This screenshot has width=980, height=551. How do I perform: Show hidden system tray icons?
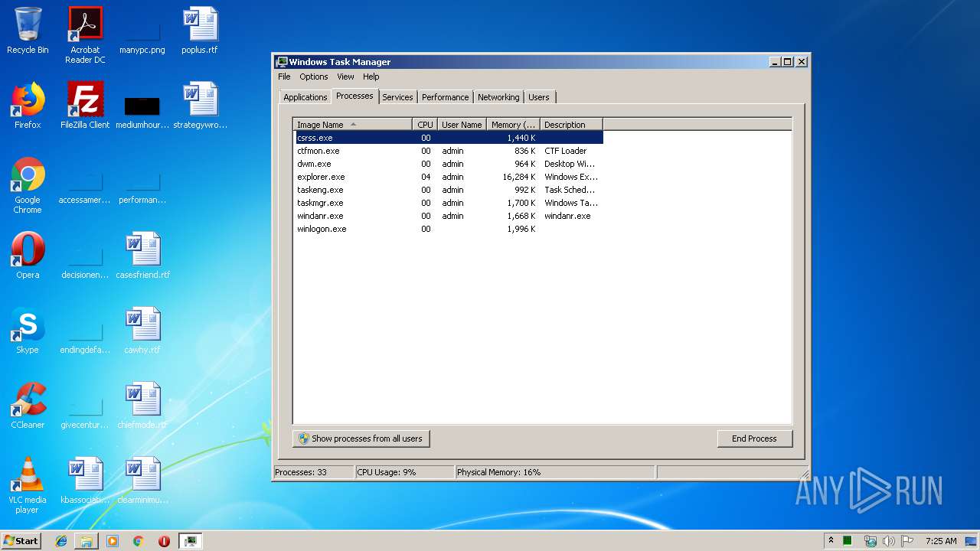pos(831,541)
